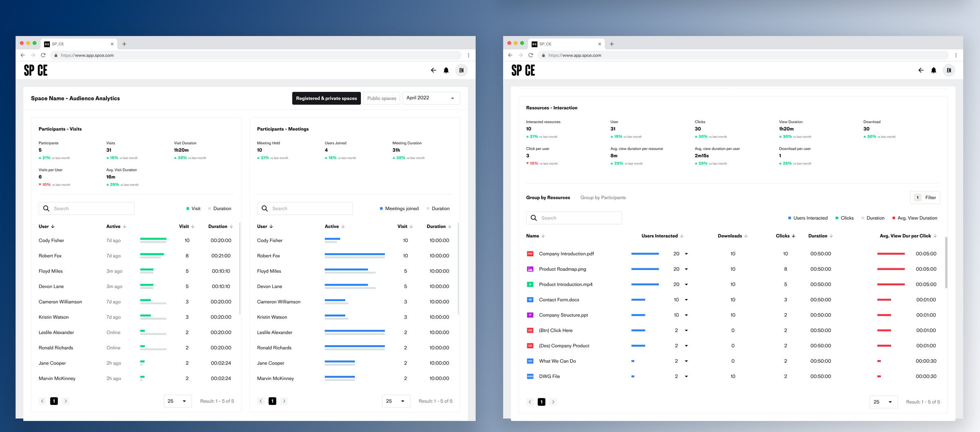
Task: Switch to Group by Participants
Action: point(603,198)
